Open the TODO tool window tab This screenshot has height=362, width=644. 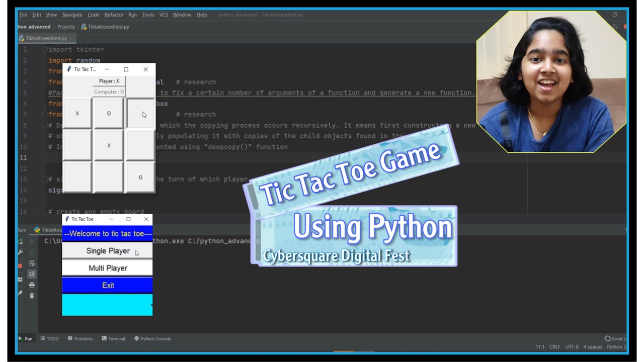(x=50, y=339)
